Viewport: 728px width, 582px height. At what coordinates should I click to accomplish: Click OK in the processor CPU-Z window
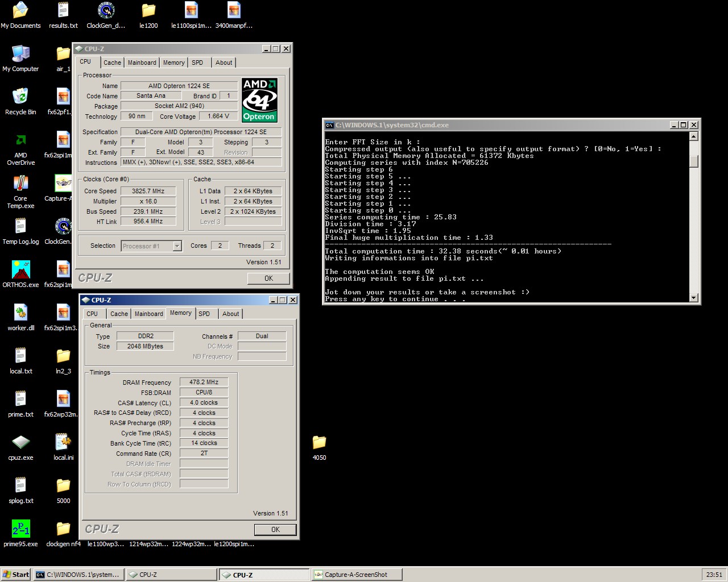click(268, 278)
